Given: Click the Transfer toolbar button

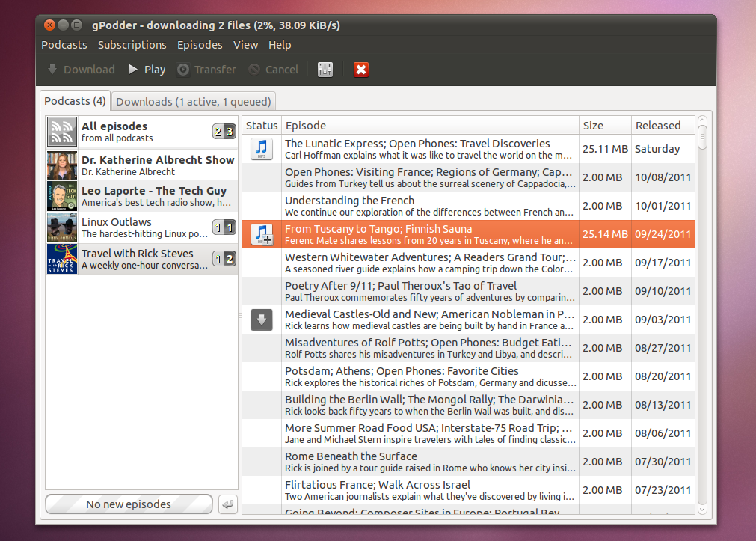Looking at the screenshot, I should pyautogui.click(x=206, y=70).
